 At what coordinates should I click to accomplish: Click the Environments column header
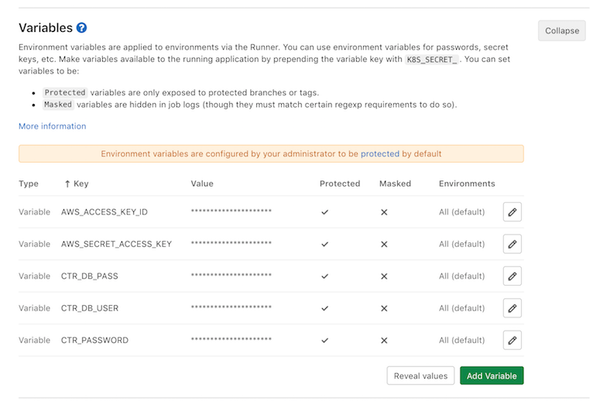[x=466, y=184]
